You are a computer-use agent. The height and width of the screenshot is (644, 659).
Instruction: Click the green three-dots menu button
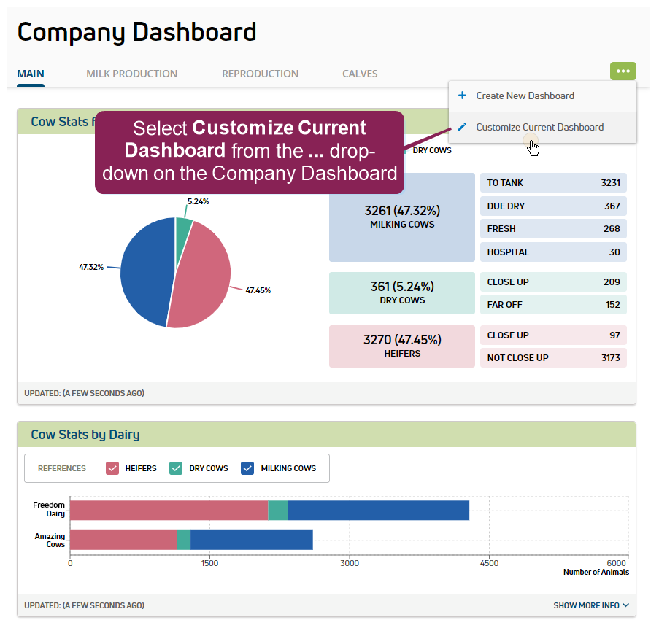coord(623,71)
